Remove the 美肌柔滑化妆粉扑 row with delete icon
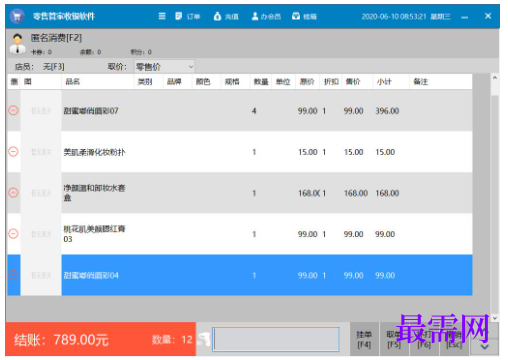This screenshot has height=360, width=508. click(x=13, y=152)
